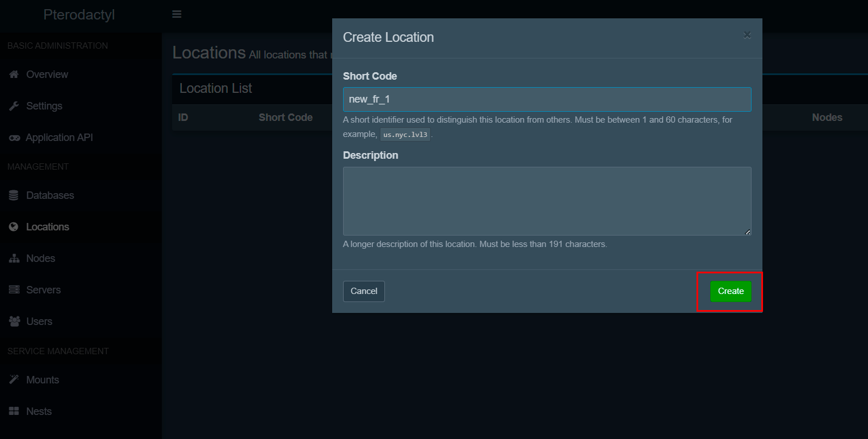Go to the Servers menu item
The image size is (868, 439).
[x=44, y=290]
